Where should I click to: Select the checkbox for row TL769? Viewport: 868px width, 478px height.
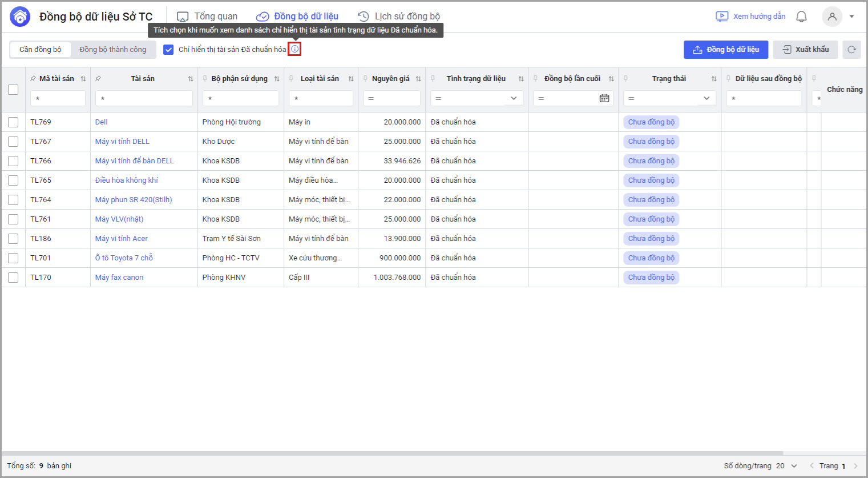(13, 122)
